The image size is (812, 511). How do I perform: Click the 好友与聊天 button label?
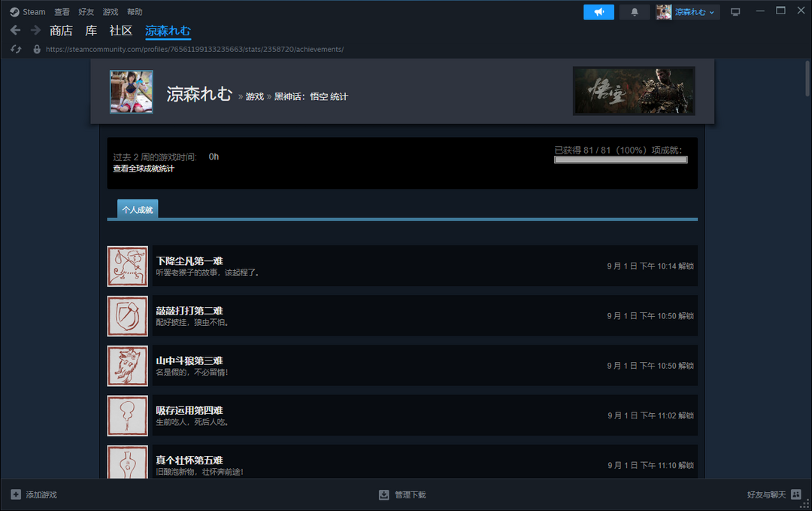coord(766,494)
